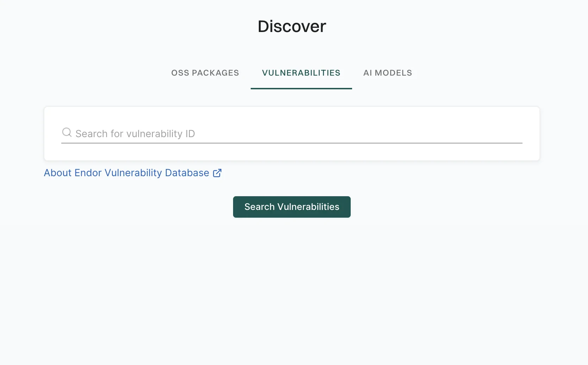Click the Discover page heading
The width and height of the screenshot is (588, 365).
[292, 26]
